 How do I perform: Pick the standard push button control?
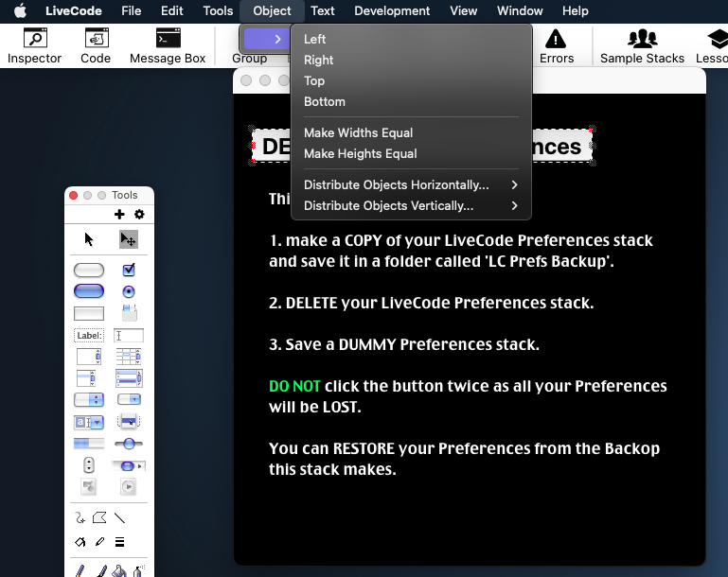89,270
